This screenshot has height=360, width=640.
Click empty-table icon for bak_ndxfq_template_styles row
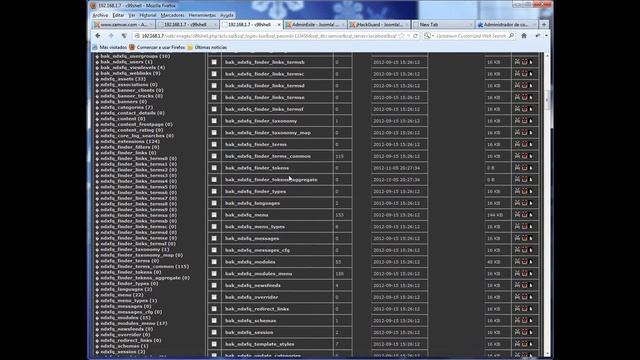pos(517,344)
